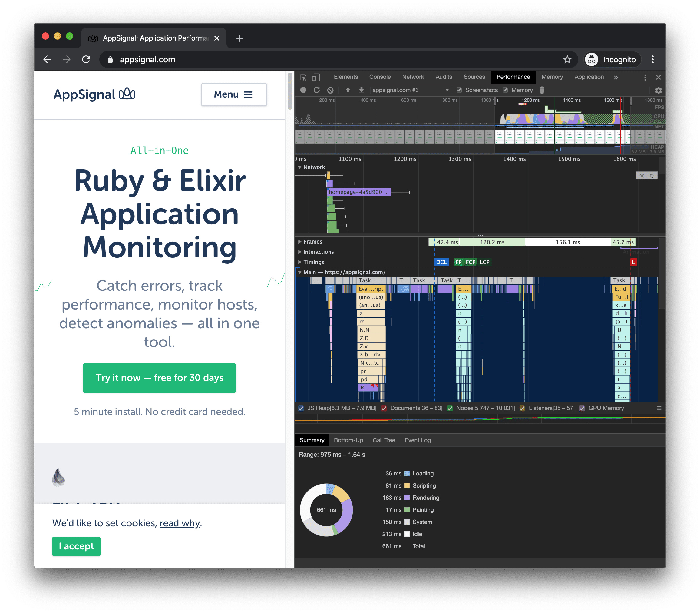Collect garbage with the trash icon
Screen dimensions: 700x613
542,90
